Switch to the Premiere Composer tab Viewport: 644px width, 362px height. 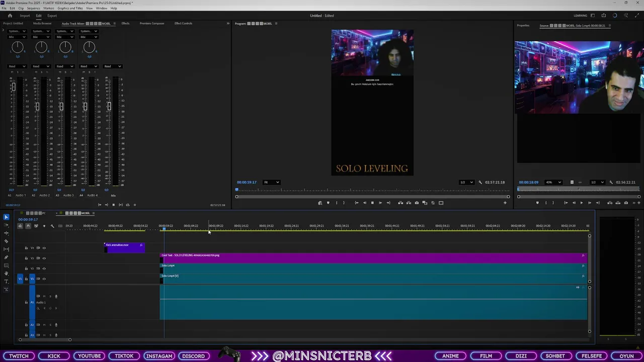152,23
